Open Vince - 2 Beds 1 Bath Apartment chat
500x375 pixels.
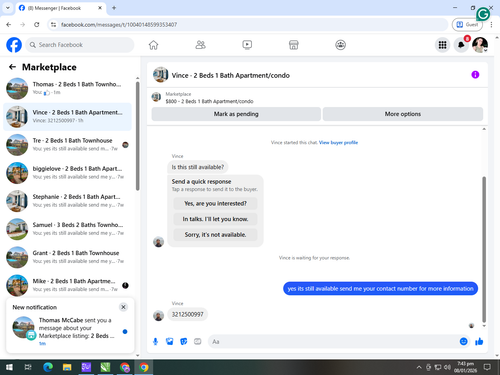pos(68,117)
